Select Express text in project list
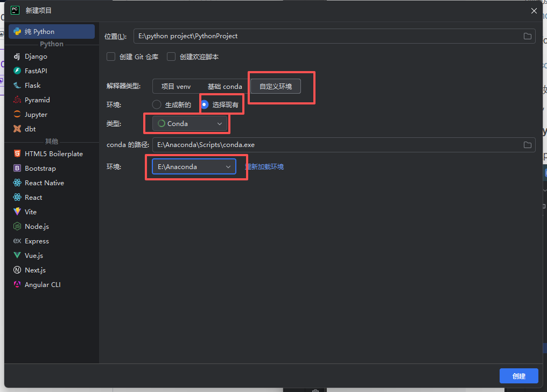The image size is (547, 392). [37, 241]
